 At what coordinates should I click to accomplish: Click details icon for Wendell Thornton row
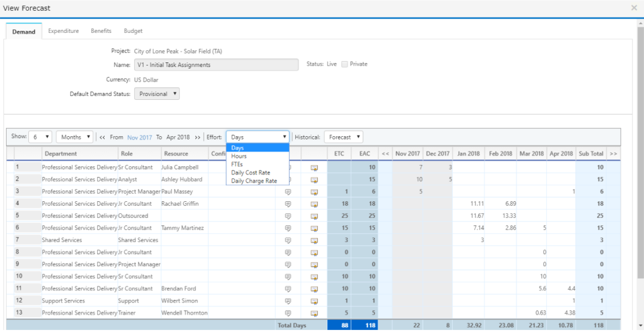click(x=314, y=313)
